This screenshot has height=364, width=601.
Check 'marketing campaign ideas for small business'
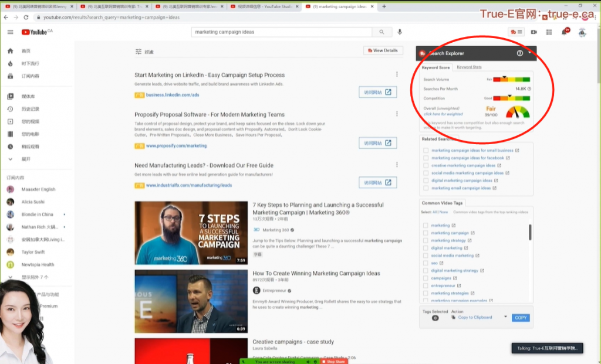[426, 151]
